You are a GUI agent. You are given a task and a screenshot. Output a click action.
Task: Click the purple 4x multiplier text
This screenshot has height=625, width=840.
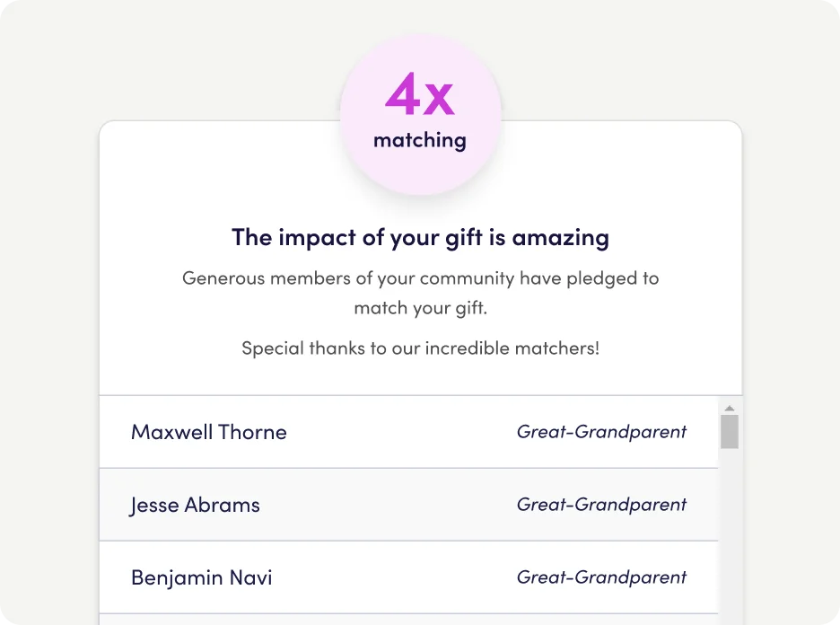pos(420,96)
